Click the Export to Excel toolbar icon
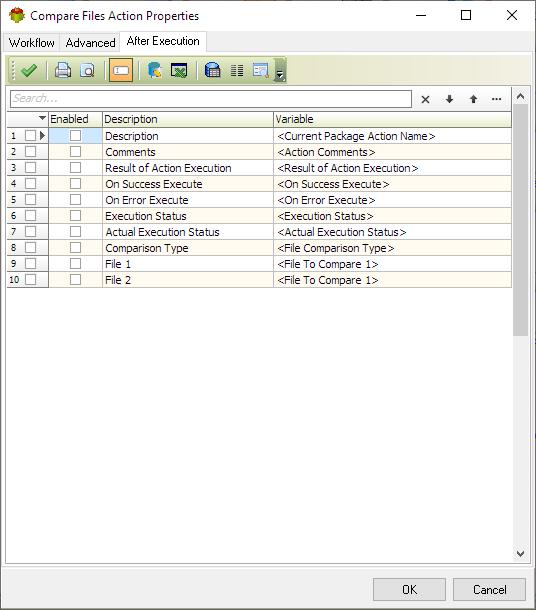Image resolution: width=536 pixels, height=610 pixels. pos(179,70)
